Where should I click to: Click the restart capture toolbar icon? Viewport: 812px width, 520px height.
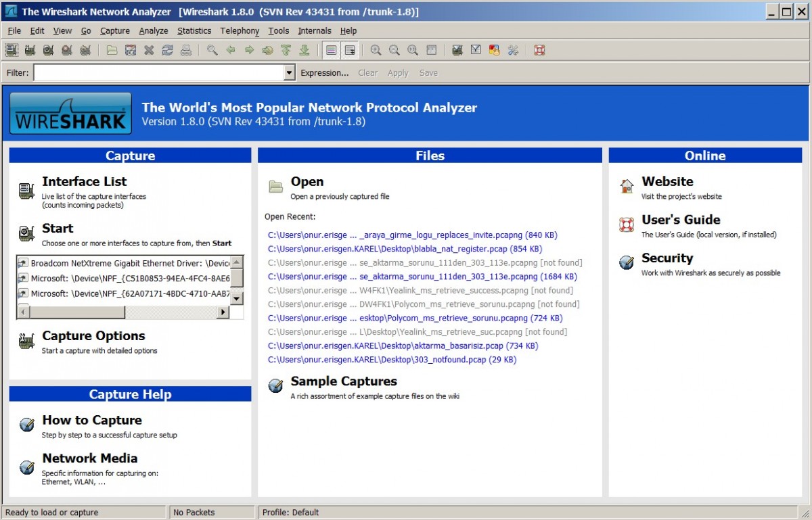pos(85,50)
